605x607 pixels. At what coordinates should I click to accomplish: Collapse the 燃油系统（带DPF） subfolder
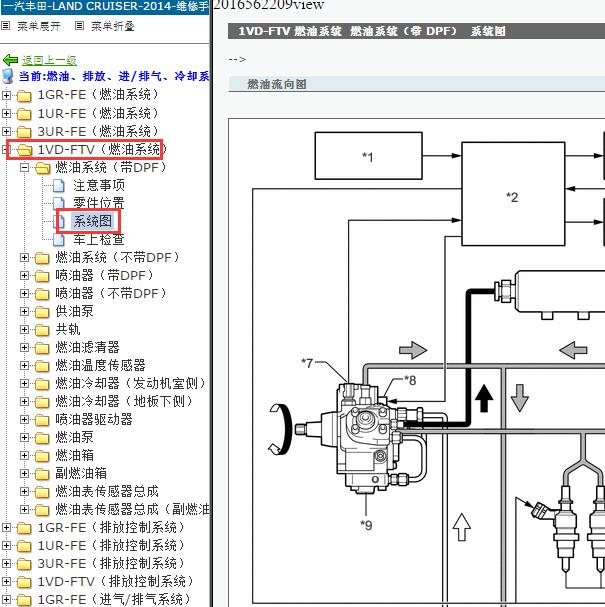click(24, 168)
